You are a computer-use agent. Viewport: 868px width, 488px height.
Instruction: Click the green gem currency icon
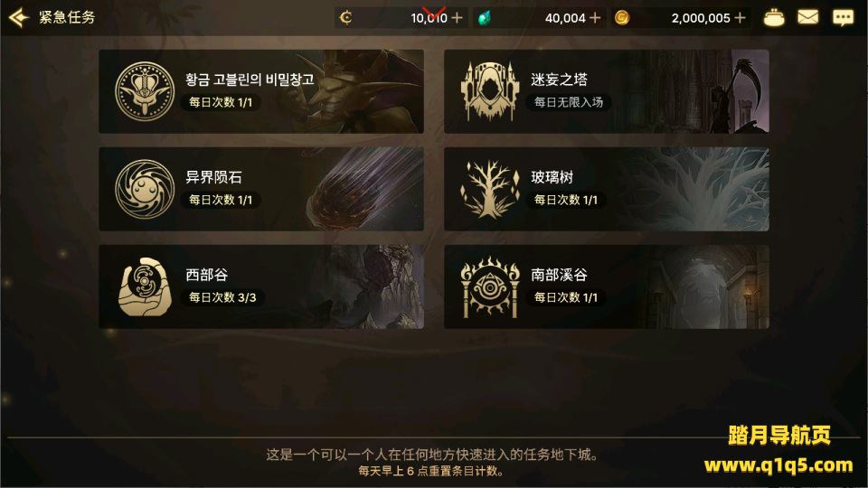pos(485,18)
